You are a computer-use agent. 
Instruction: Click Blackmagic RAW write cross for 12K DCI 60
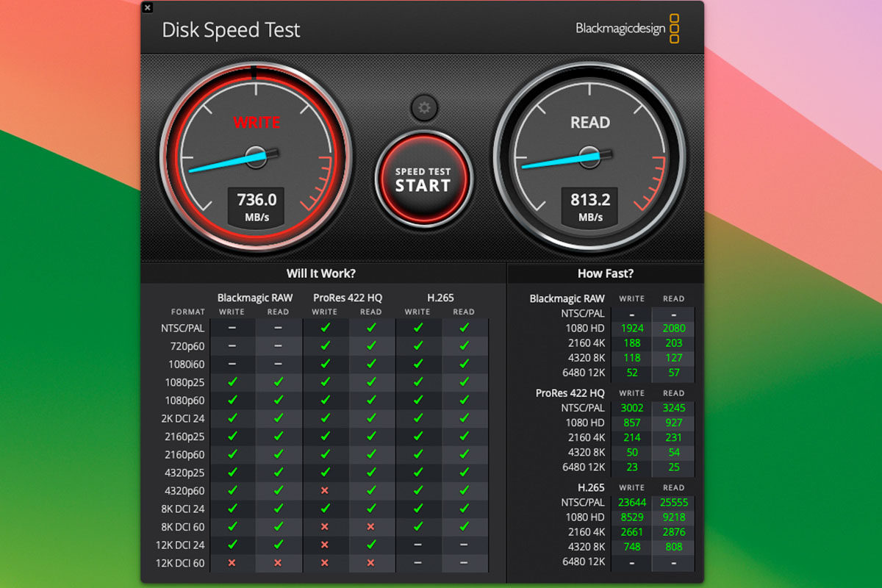(232, 563)
